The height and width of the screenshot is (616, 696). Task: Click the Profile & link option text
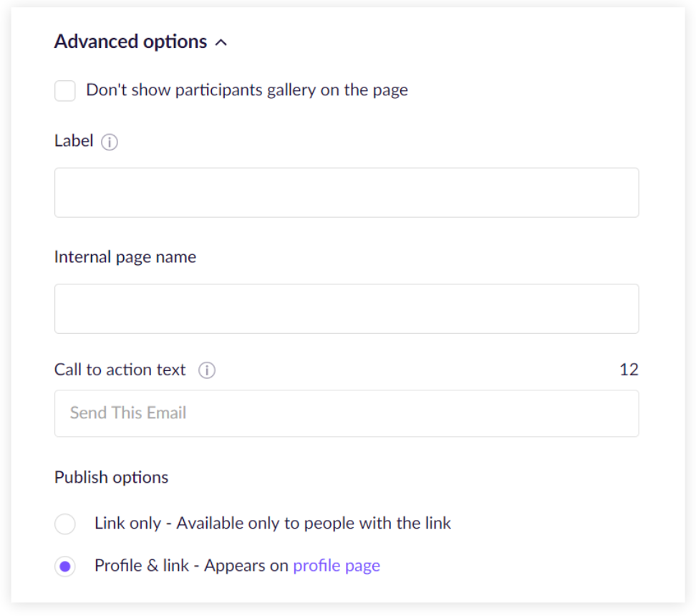click(x=191, y=566)
